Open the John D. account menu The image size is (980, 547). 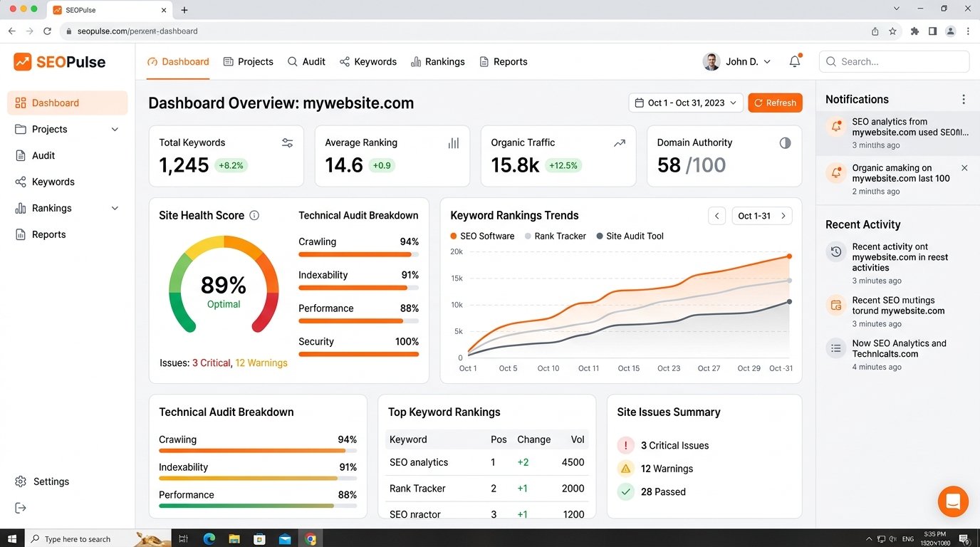[736, 62]
